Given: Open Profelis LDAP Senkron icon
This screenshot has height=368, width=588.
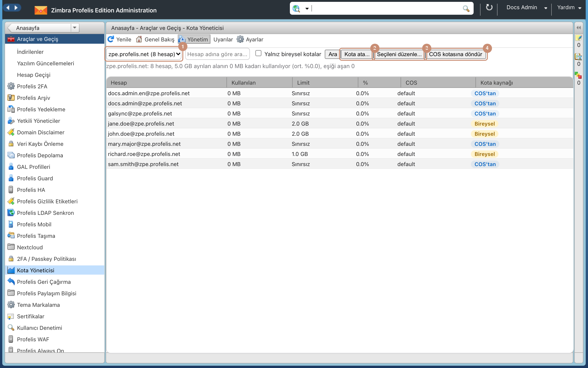Looking at the screenshot, I should tap(11, 213).
